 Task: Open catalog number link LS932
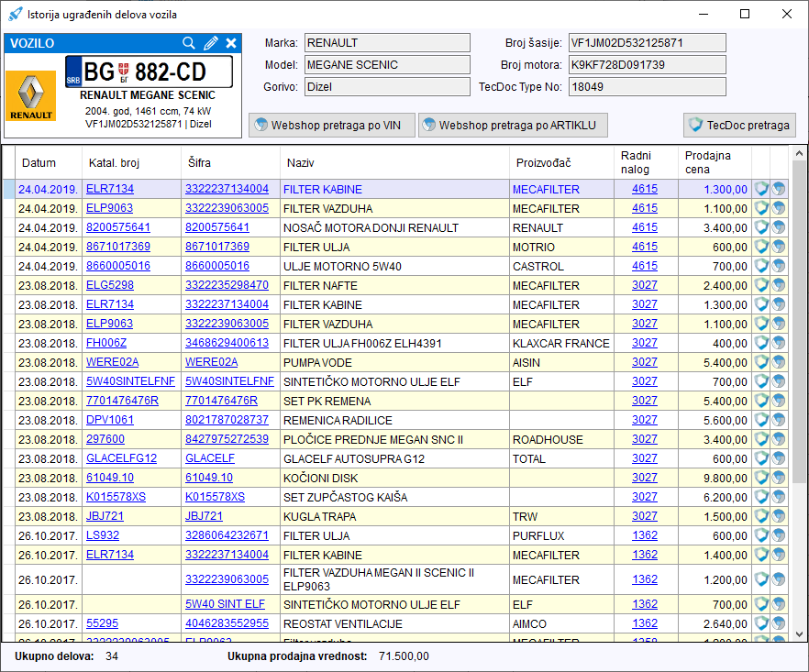[103, 535]
